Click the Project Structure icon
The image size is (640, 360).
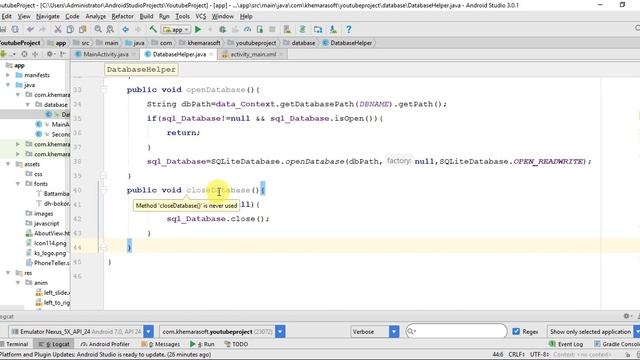318,29
